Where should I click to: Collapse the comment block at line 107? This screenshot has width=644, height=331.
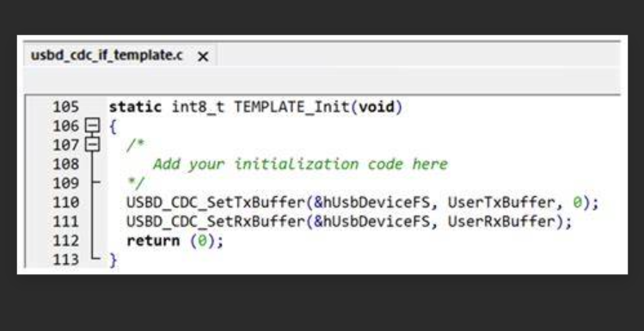(x=92, y=144)
